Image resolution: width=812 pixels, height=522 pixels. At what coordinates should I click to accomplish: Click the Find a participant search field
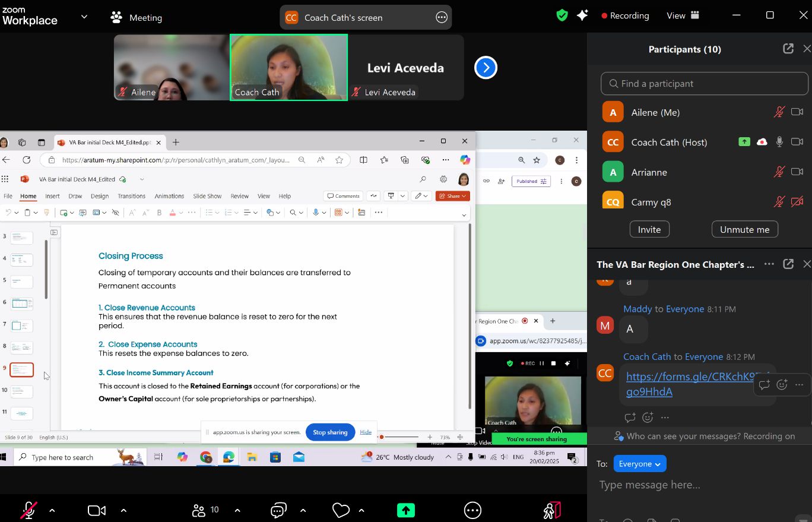click(705, 84)
